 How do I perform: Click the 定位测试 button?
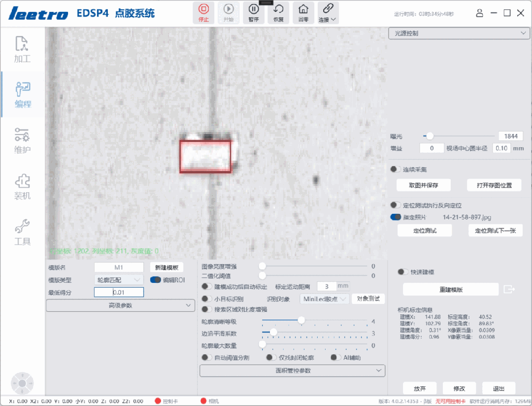pyautogui.click(x=425, y=231)
